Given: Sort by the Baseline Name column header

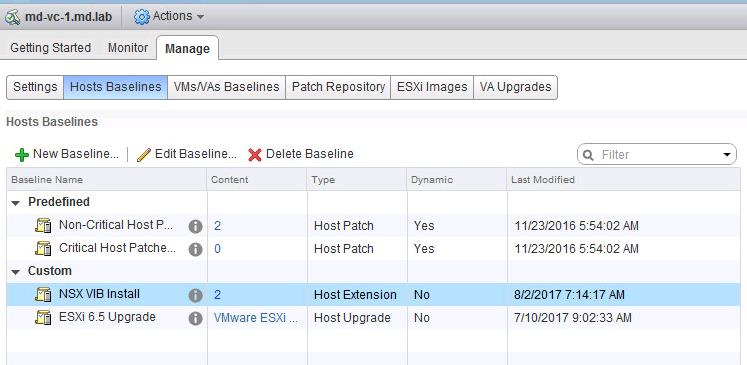Looking at the screenshot, I should (107, 180).
